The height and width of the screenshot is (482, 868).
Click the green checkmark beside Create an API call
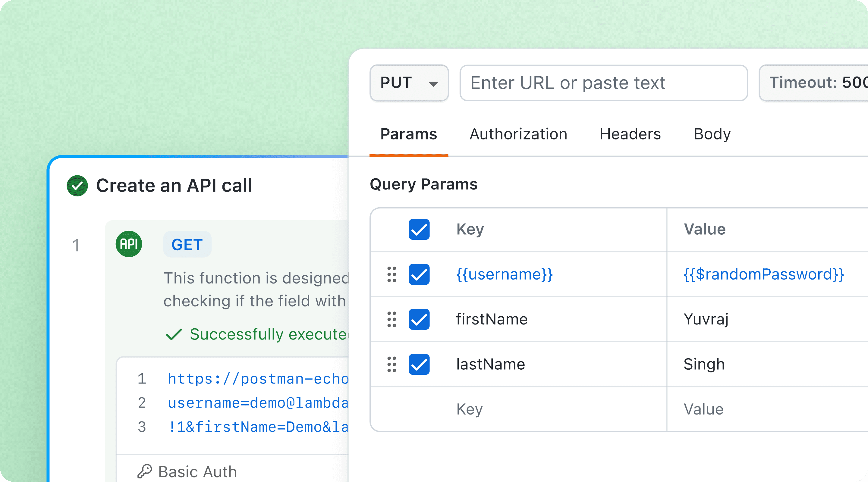(77, 186)
